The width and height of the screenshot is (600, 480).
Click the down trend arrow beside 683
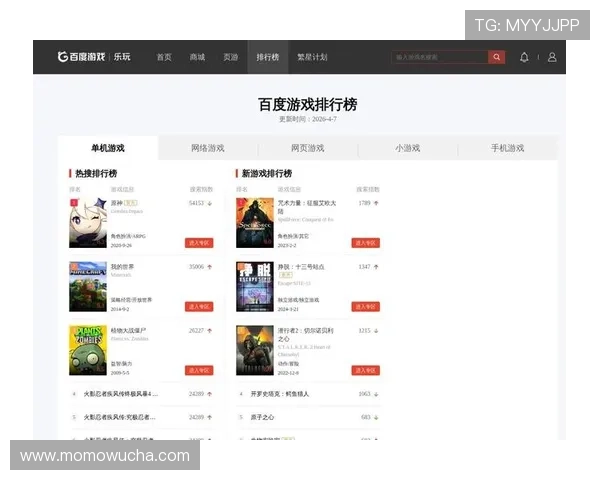(376, 418)
